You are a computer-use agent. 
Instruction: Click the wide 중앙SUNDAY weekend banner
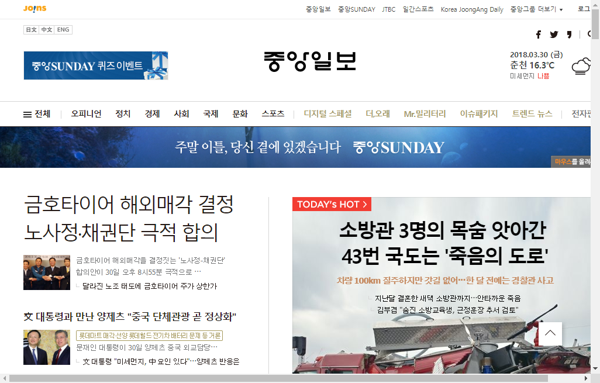(x=295, y=147)
